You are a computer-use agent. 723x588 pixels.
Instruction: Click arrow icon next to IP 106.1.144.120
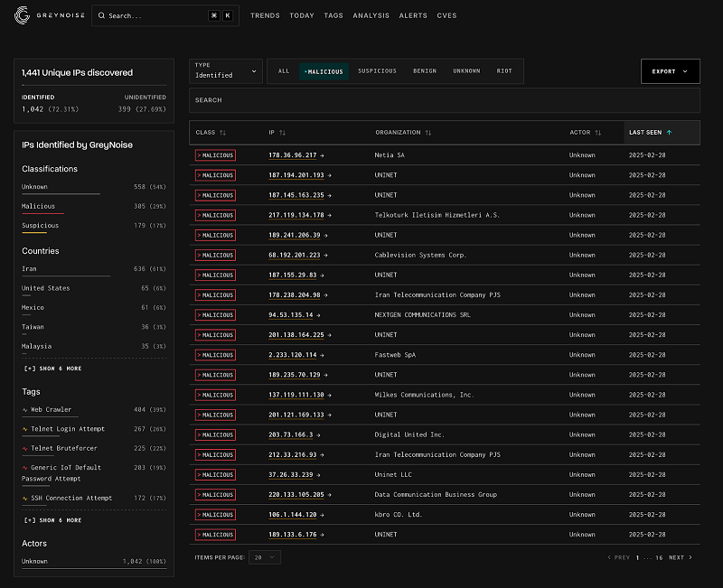pyautogui.click(x=322, y=515)
